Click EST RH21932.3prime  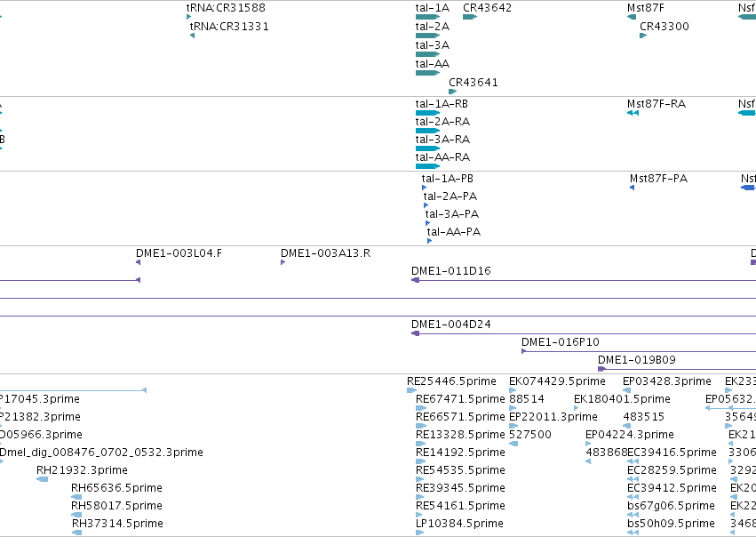[43, 479]
